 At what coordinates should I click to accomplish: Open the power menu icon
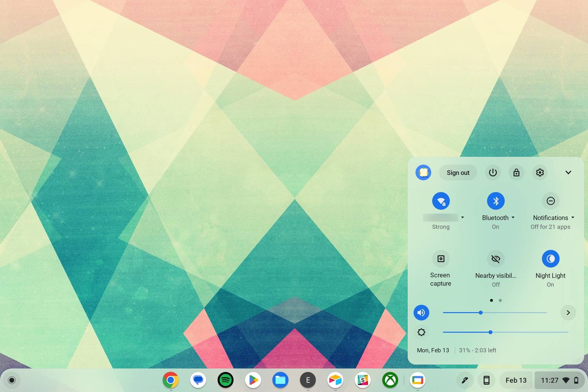coord(493,172)
